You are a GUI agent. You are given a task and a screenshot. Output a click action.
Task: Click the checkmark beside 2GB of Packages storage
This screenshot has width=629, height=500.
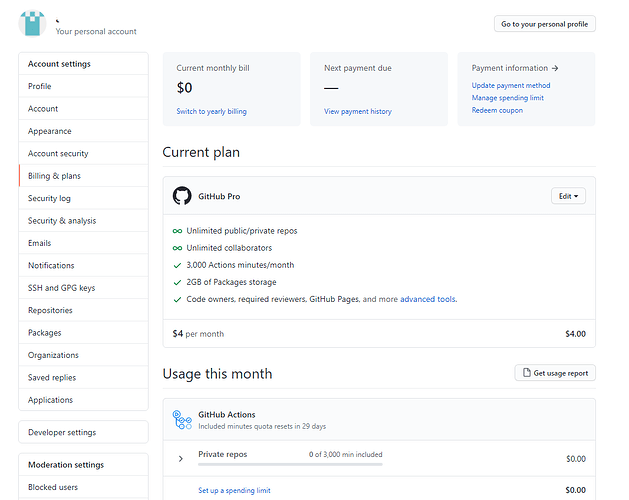[x=177, y=283]
